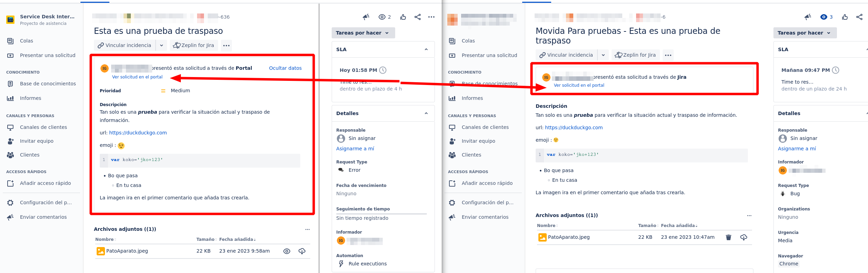The height and width of the screenshot is (273, 868).
Task: Open attachments options ellipsis in left window
Action: coord(308,229)
